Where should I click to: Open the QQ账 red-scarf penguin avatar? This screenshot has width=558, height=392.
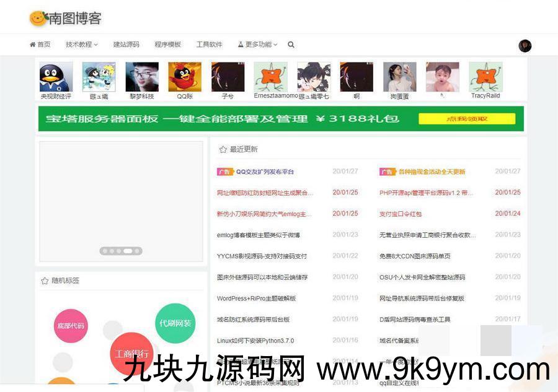185,77
